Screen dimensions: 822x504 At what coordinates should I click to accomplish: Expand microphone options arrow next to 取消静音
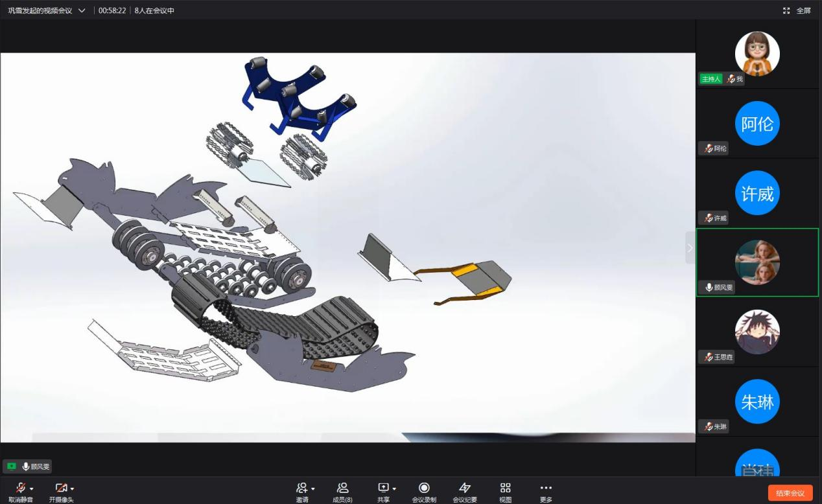[x=32, y=488]
